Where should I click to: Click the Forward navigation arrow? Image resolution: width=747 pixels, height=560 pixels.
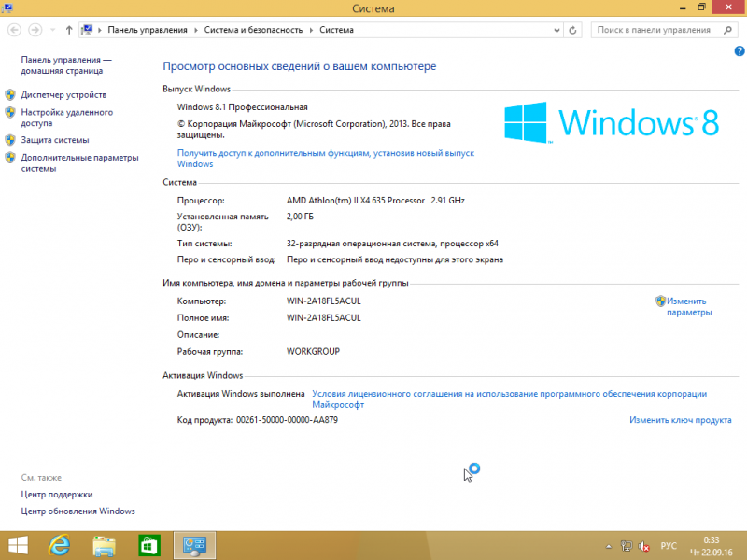click(x=35, y=30)
